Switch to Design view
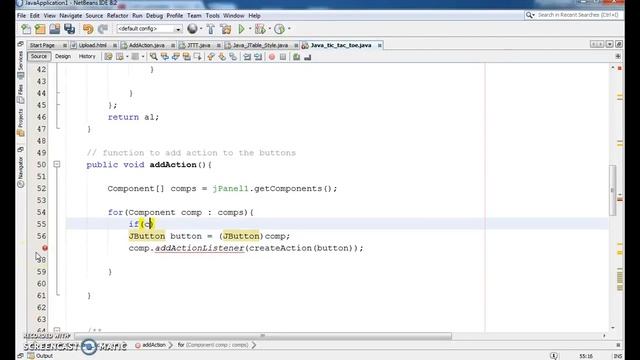640x360 pixels. tap(63, 56)
